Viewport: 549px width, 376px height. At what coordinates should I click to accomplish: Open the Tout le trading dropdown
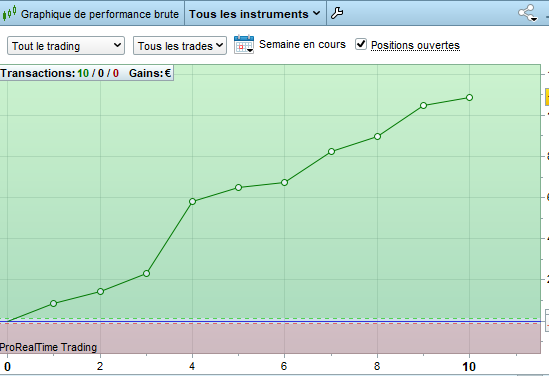[66, 46]
